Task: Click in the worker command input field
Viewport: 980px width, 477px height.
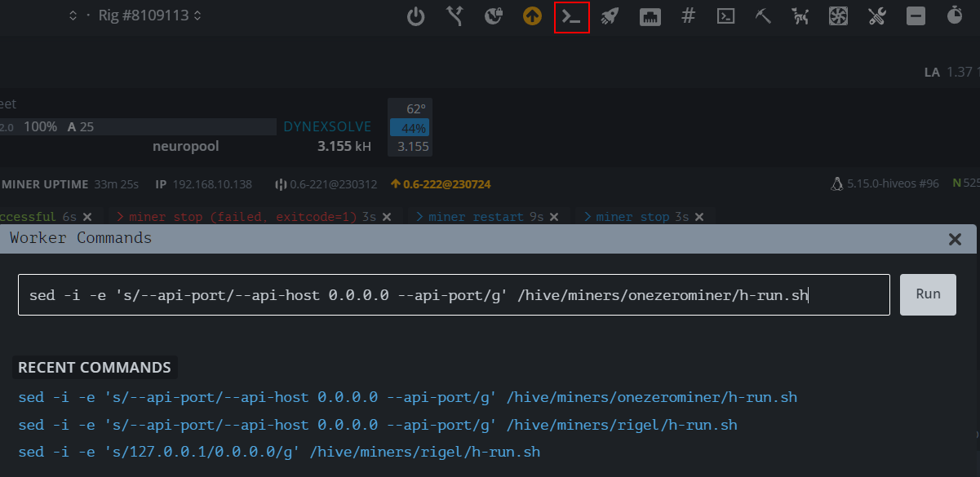Action: (453, 294)
